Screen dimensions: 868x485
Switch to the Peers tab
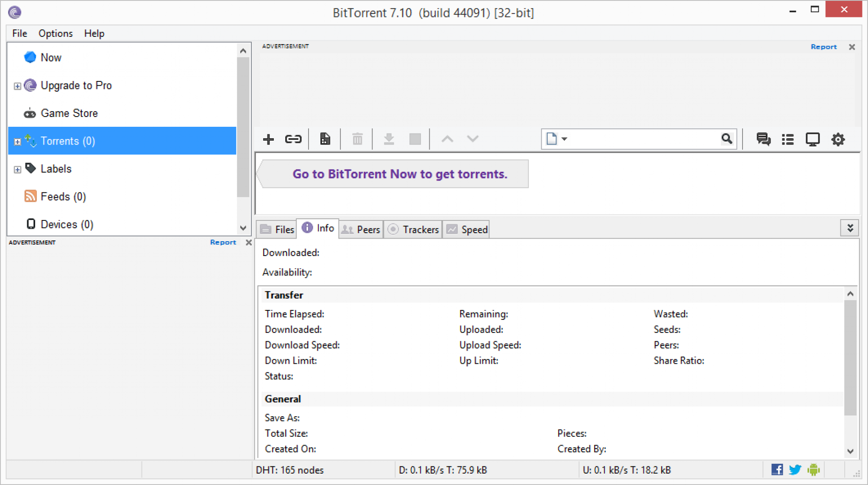pyautogui.click(x=361, y=229)
